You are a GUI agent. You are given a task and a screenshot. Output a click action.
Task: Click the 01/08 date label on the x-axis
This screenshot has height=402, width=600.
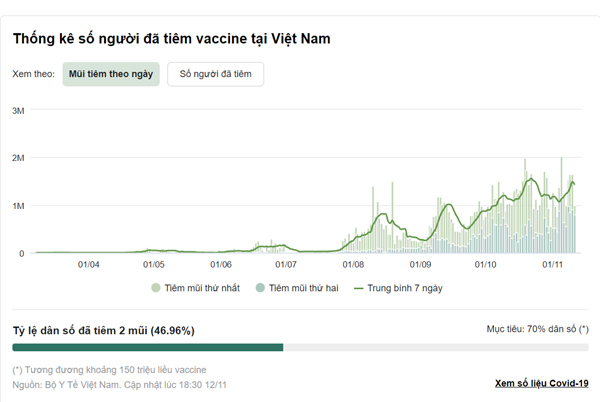(x=353, y=265)
